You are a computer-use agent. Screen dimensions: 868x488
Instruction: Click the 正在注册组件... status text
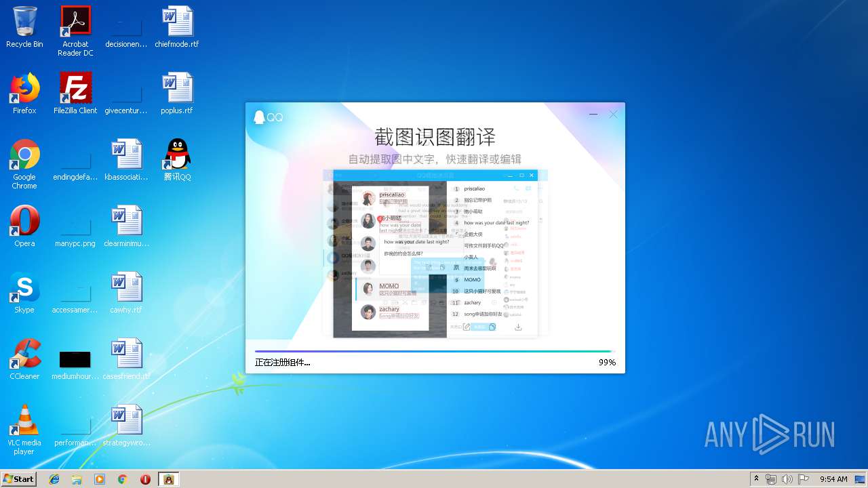click(x=282, y=363)
